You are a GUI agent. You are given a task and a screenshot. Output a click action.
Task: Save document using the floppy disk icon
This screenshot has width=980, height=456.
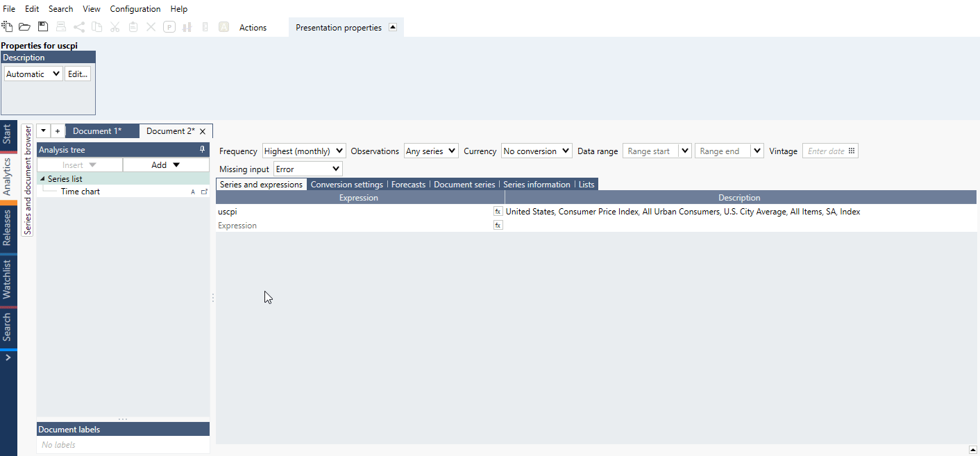42,27
